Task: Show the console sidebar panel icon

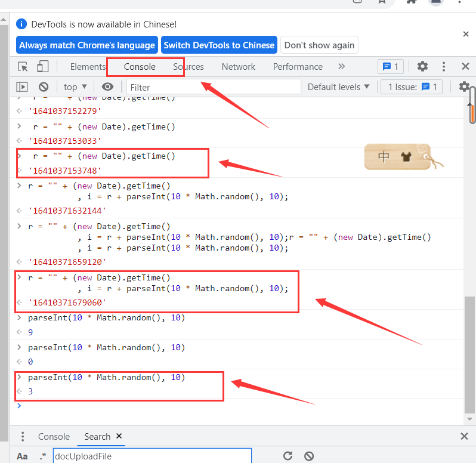Action: tap(22, 87)
